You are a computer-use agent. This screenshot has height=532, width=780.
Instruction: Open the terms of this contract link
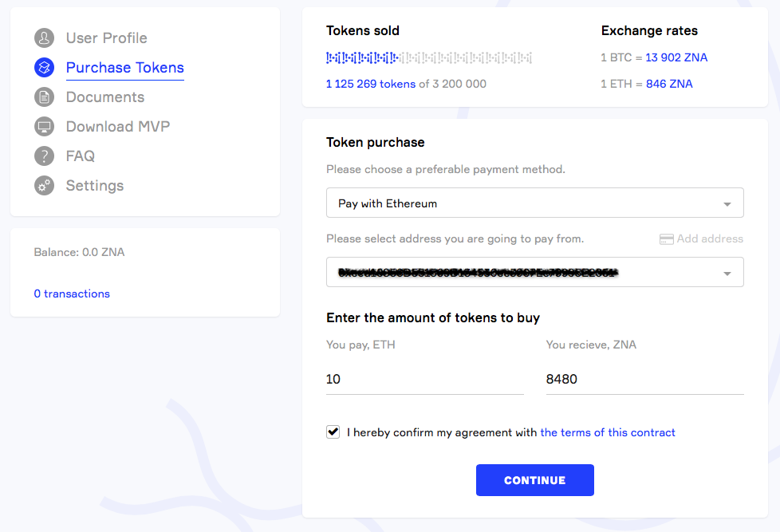[x=608, y=432]
